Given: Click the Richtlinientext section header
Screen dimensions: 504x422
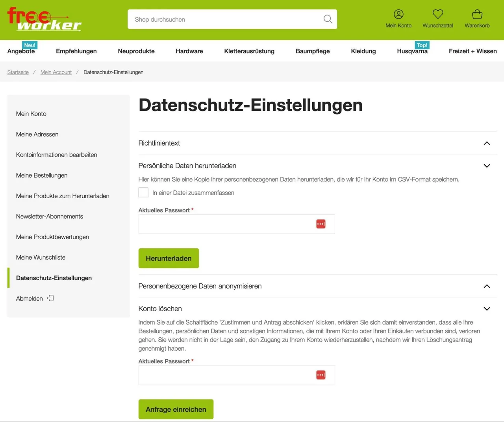Looking at the screenshot, I should coord(317,143).
